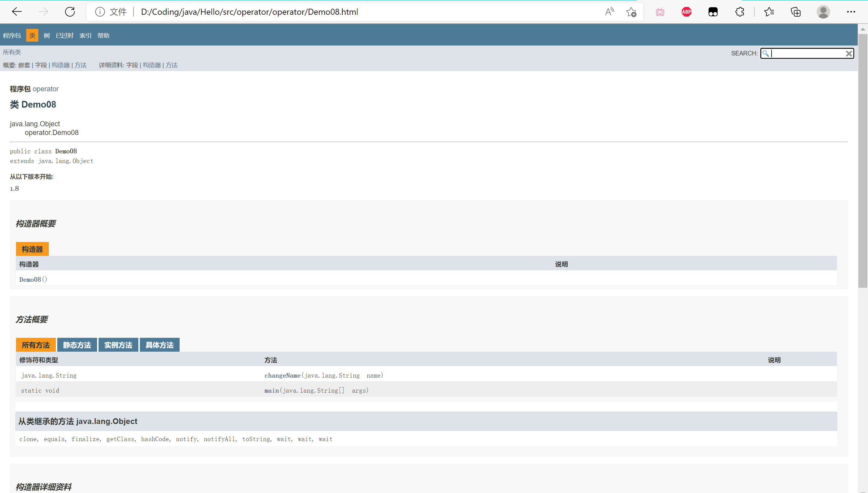Switch to 实例方法 tab
The width and height of the screenshot is (868, 493).
click(118, 345)
